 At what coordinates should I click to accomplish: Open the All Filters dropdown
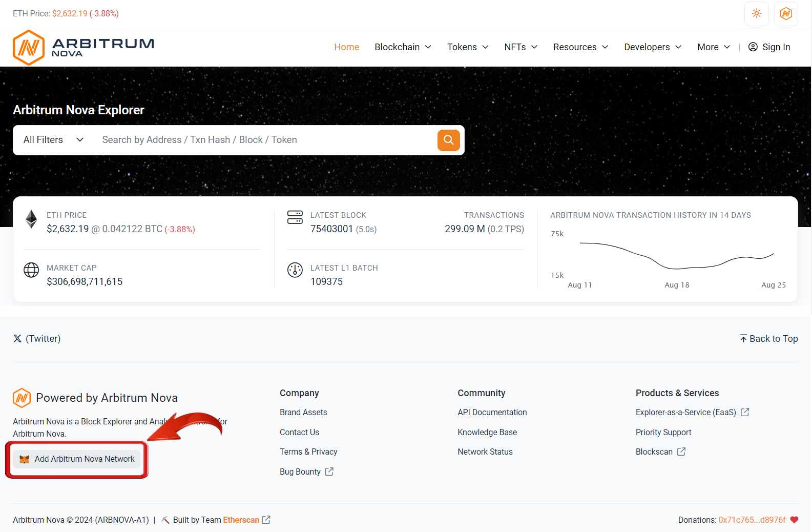click(53, 140)
